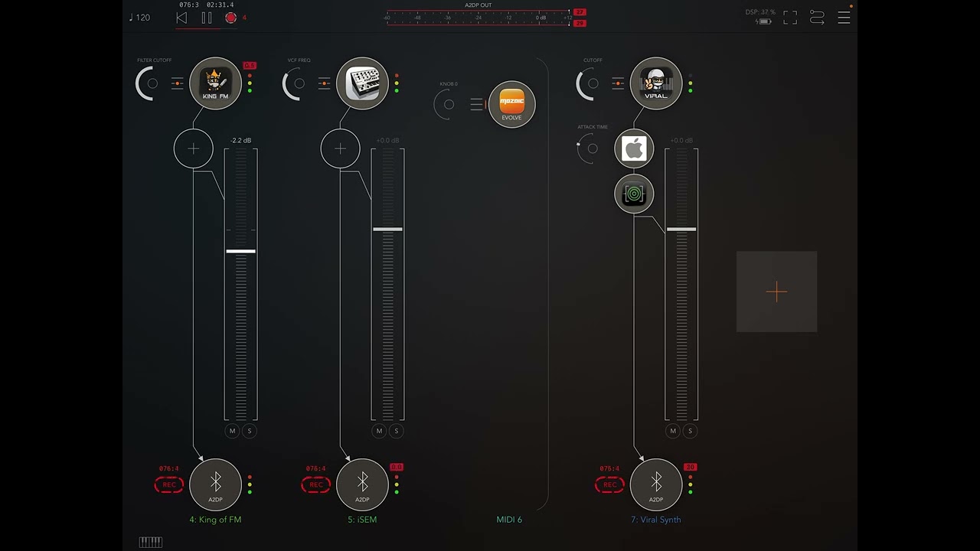Click the 02:31.4 elapsed time display
The height and width of the screenshot is (551, 980).
point(220,5)
